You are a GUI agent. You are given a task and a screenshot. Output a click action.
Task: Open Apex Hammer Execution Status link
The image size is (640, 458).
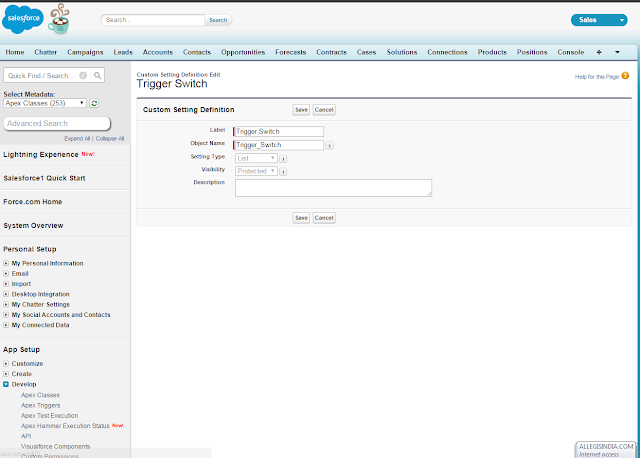[65, 426]
